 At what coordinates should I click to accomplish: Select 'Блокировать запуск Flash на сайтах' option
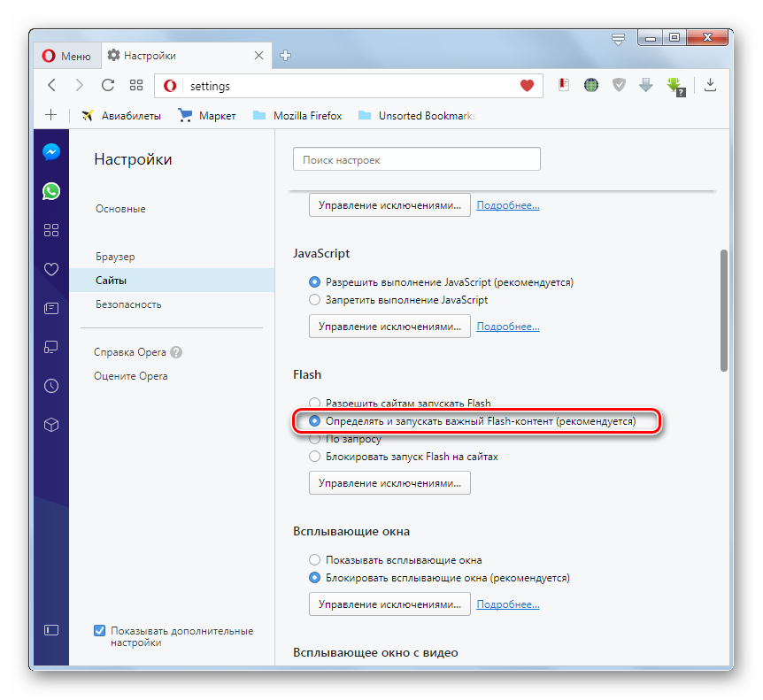pyautogui.click(x=314, y=457)
